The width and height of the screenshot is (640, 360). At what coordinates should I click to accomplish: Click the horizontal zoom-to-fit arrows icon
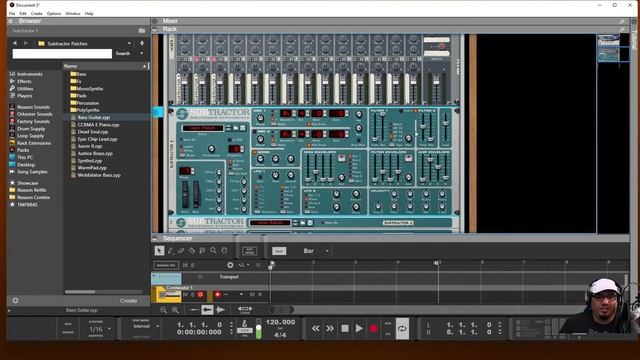(245, 309)
